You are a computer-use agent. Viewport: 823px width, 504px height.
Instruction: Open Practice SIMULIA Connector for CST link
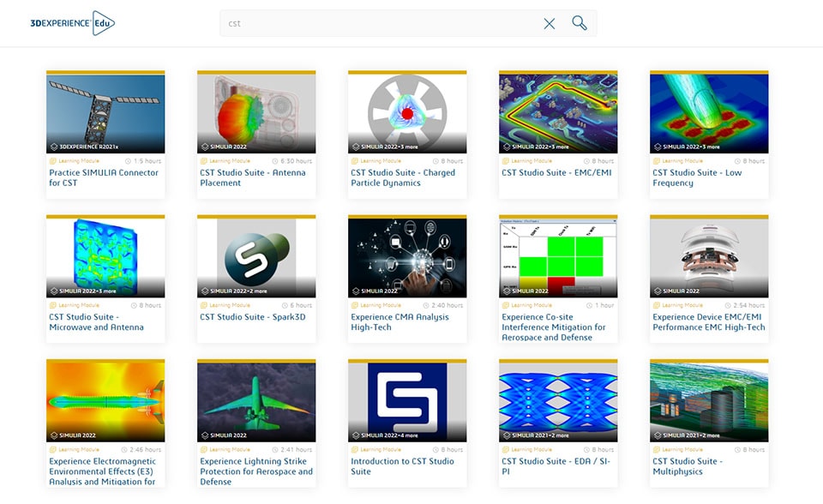pos(104,177)
